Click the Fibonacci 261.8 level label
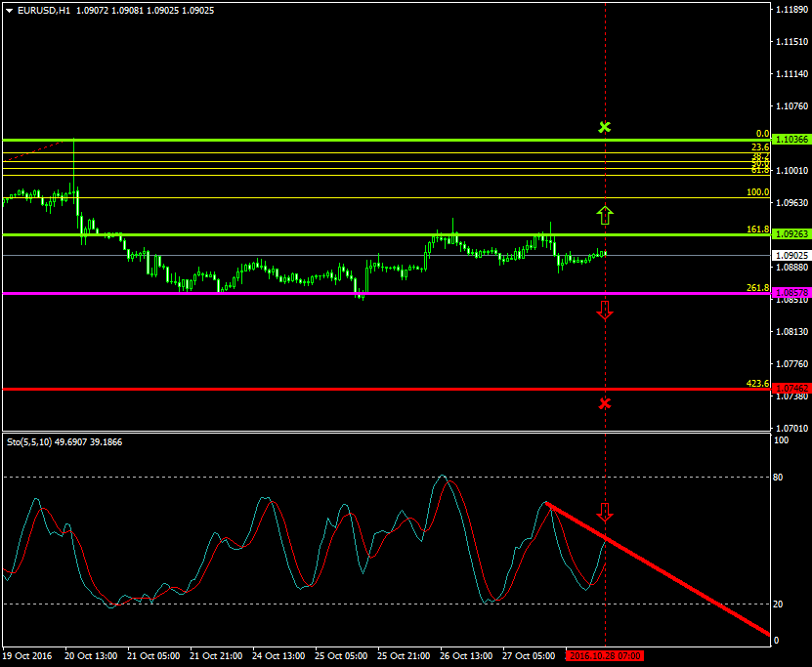 tap(757, 288)
